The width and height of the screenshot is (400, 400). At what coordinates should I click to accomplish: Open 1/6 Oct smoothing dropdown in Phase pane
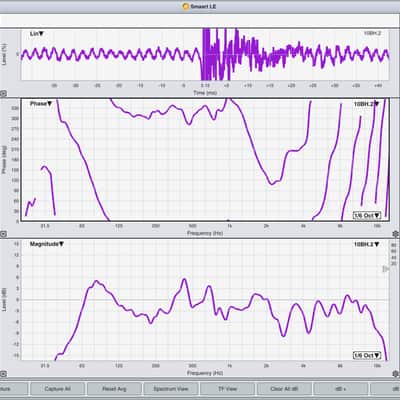[367, 215]
